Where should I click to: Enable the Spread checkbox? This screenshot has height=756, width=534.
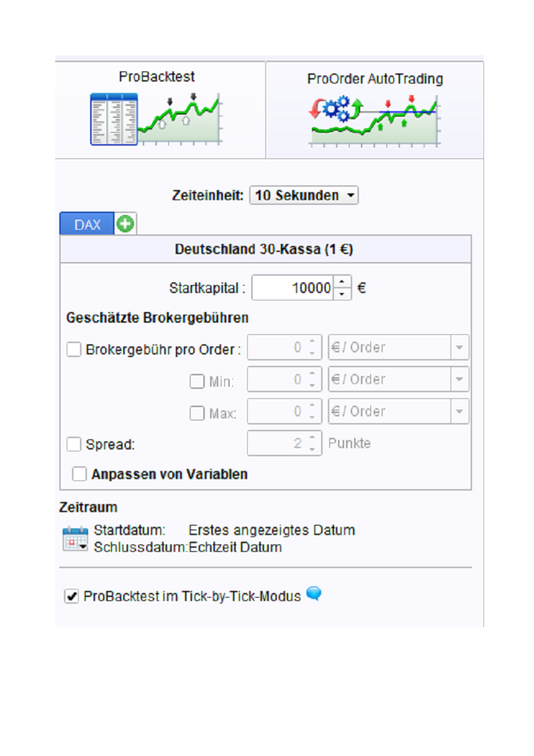pos(74,445)
